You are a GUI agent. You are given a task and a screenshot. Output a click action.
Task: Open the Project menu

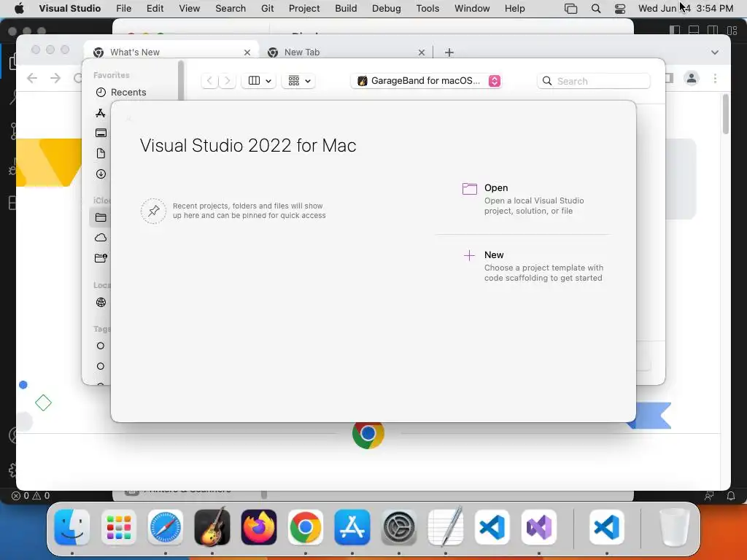pos(304,9)
